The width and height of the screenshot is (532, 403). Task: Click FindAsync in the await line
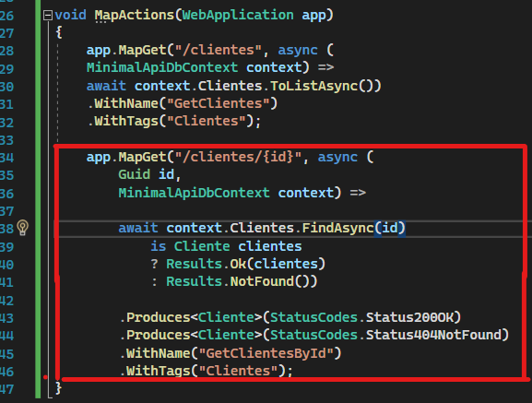coord(338,228)
